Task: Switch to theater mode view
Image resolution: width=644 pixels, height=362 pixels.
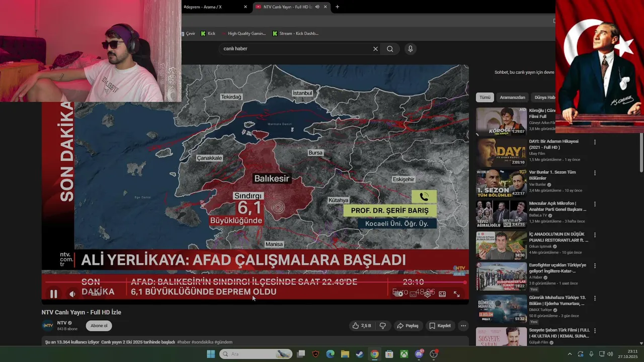Action: click(x=442, y=294)
